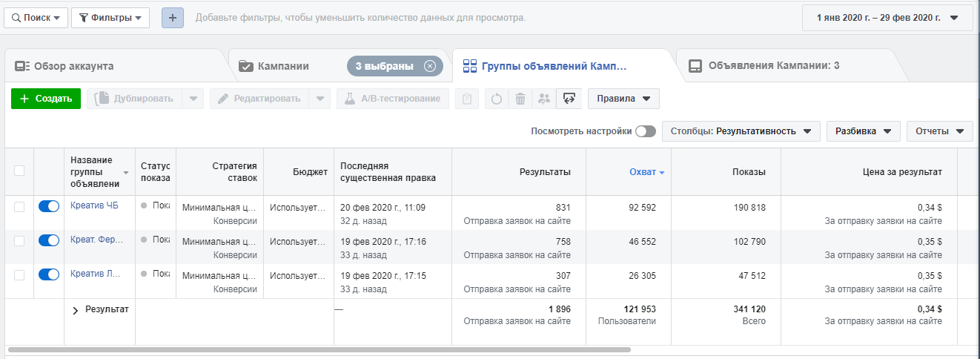Click the trash delete icon
This screenshot has width=980, height=359.
[520, 99]
